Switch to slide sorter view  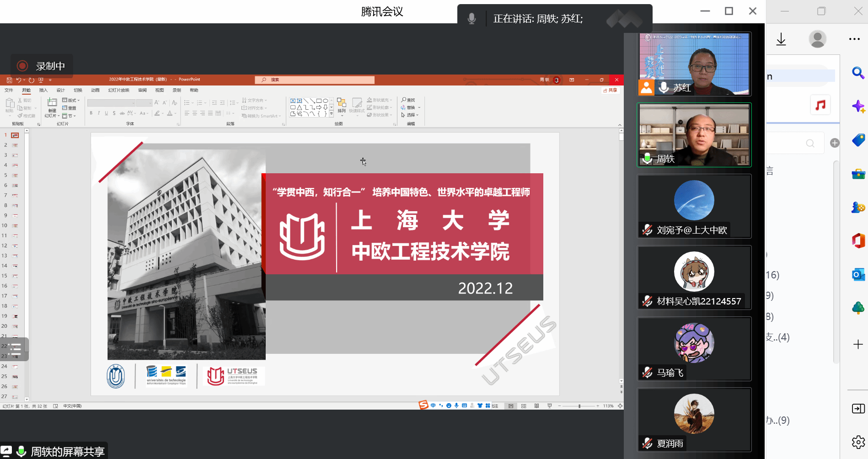(524, 406)
